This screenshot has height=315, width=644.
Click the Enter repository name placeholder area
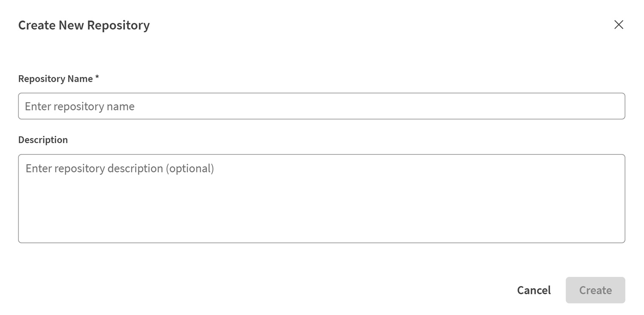click(80, 106)
